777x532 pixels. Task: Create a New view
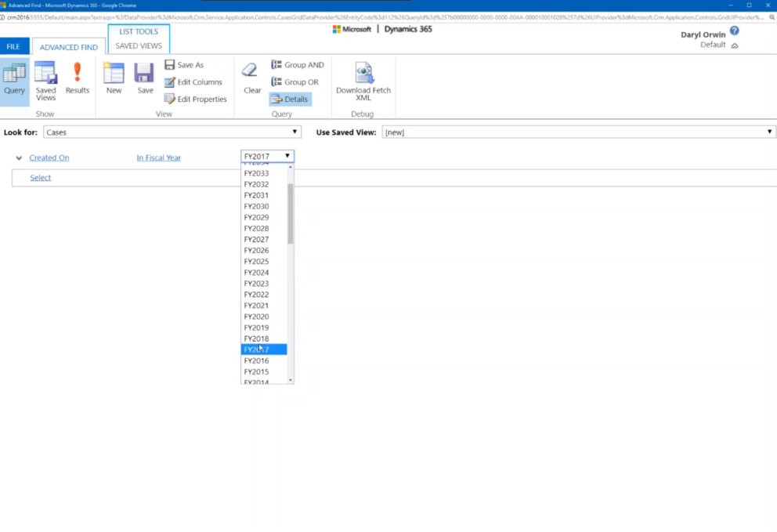tap(114, 79)
